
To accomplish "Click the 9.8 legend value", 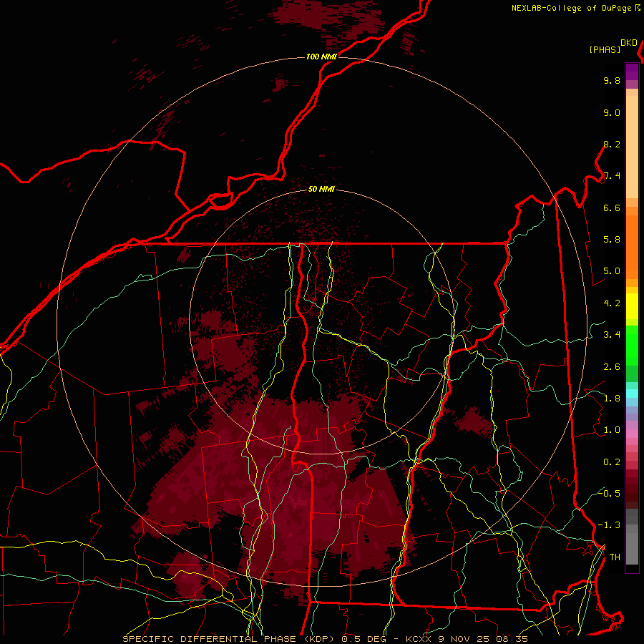I will coord(612,81).
